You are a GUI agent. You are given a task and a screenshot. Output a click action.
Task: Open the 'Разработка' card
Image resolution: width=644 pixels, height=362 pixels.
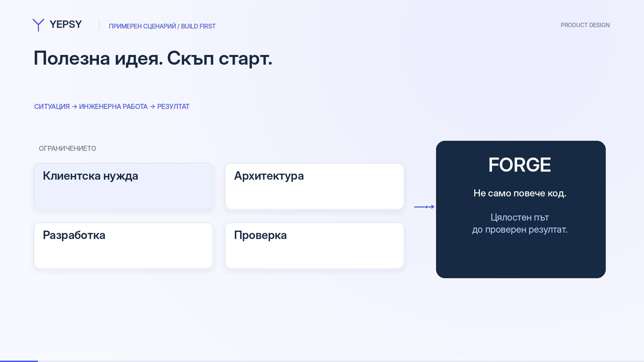coord(123,245)
